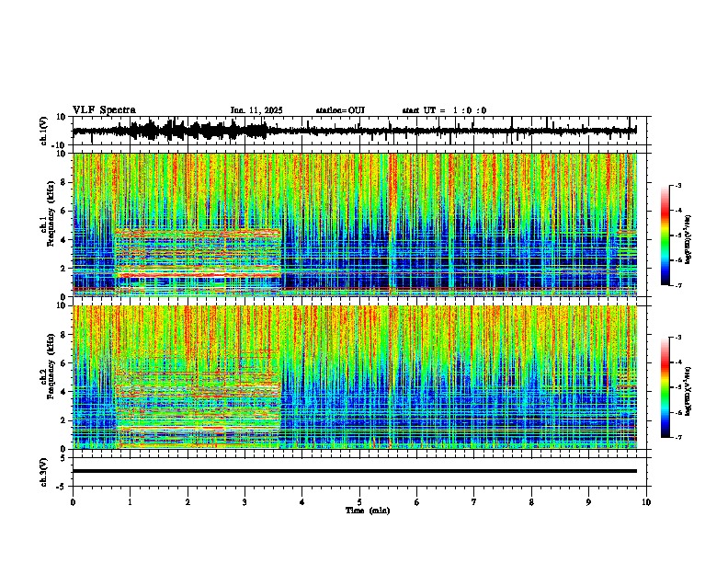Click the ch.1 spectrogram frequency tick "8"

coord(63,182)
